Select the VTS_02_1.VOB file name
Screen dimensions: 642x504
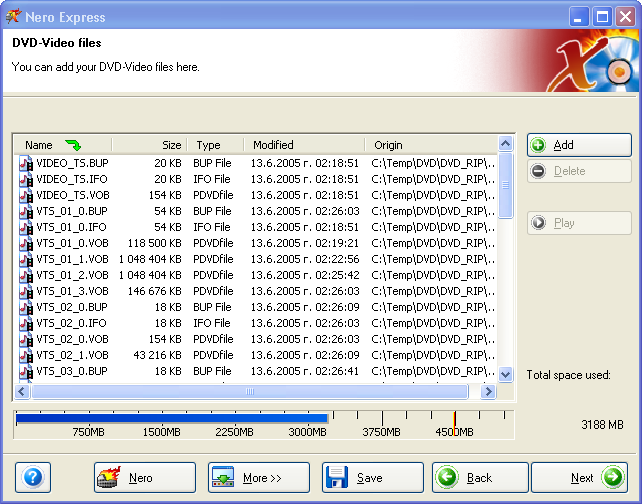coord(72,355)
